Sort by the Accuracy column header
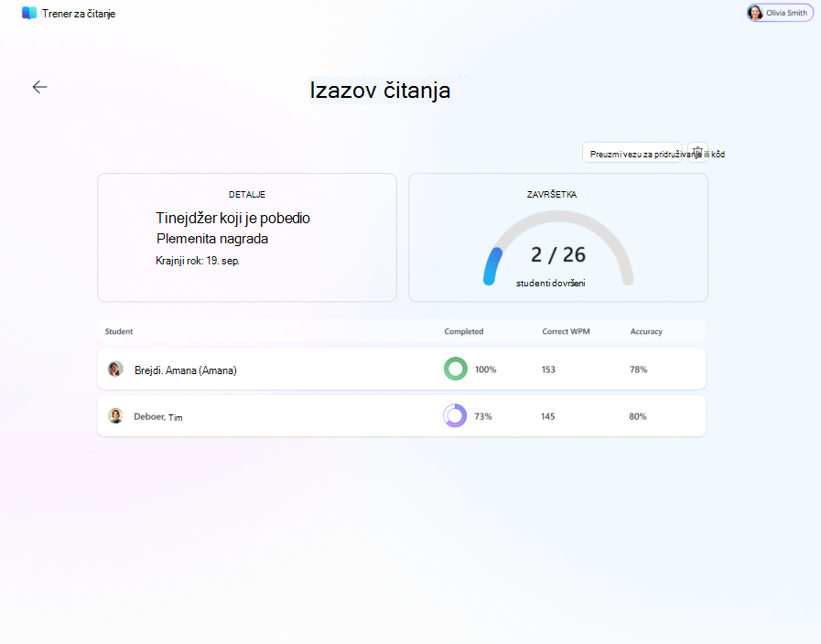 [646, 331]
